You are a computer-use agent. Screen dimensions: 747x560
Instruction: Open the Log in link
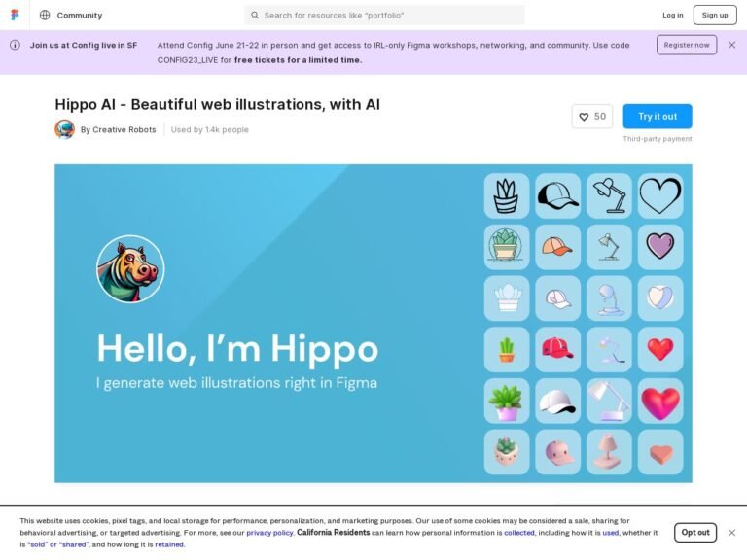(x=673, y=16)
